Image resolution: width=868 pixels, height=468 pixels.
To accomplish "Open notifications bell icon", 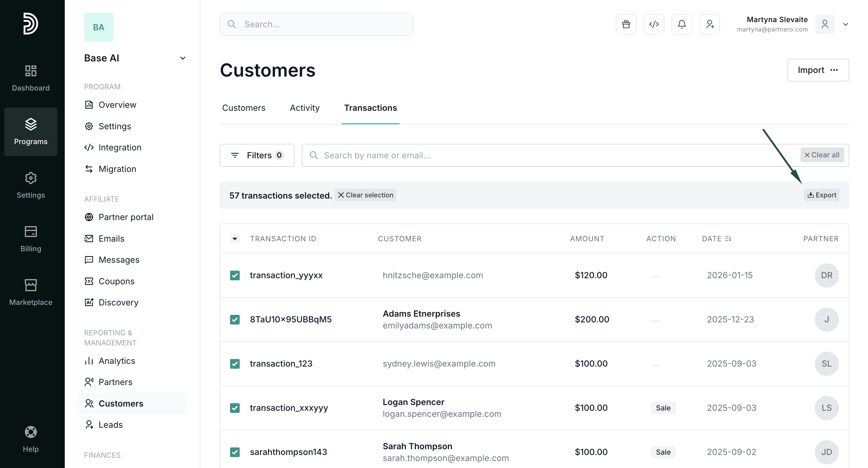I will [681, 24].
